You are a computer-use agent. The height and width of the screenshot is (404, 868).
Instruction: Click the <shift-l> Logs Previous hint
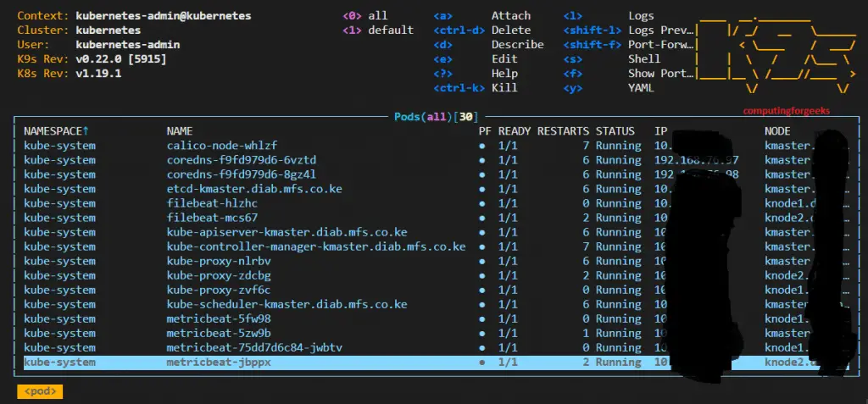[628, 30]
